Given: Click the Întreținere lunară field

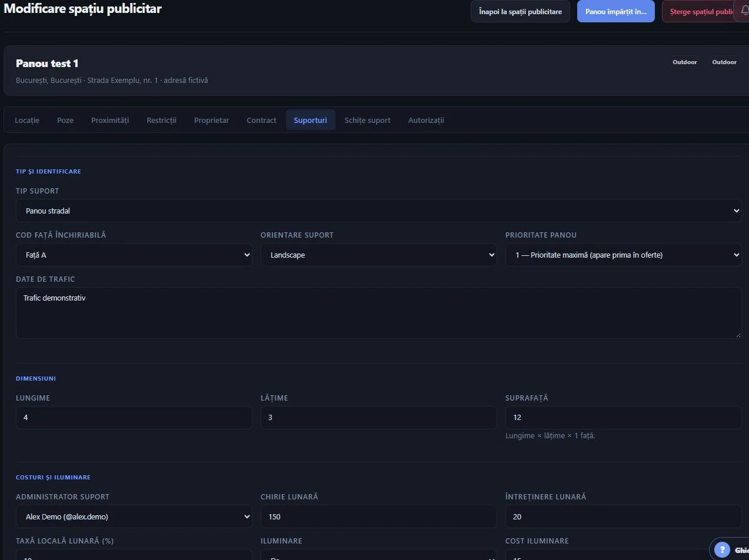Looking at the screenshot, I should click(624, 516).
